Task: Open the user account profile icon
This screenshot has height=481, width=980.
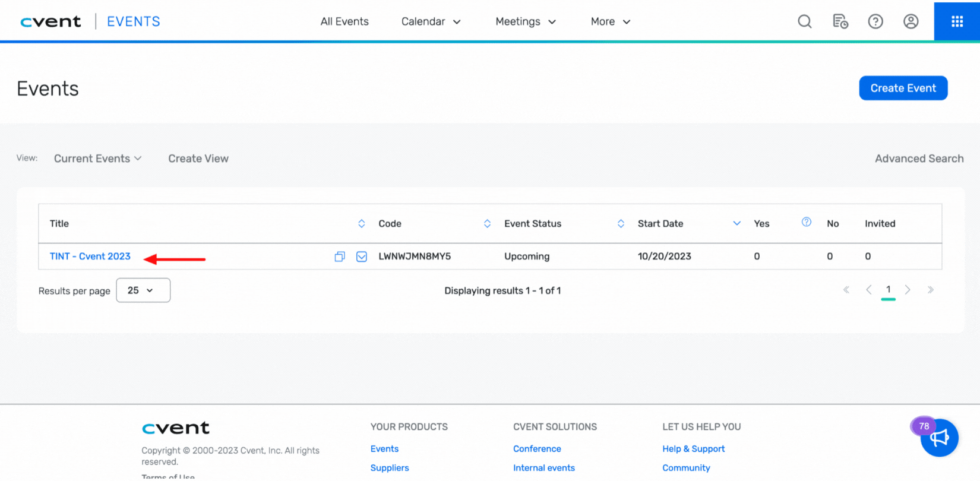Action: pos(911,21)
